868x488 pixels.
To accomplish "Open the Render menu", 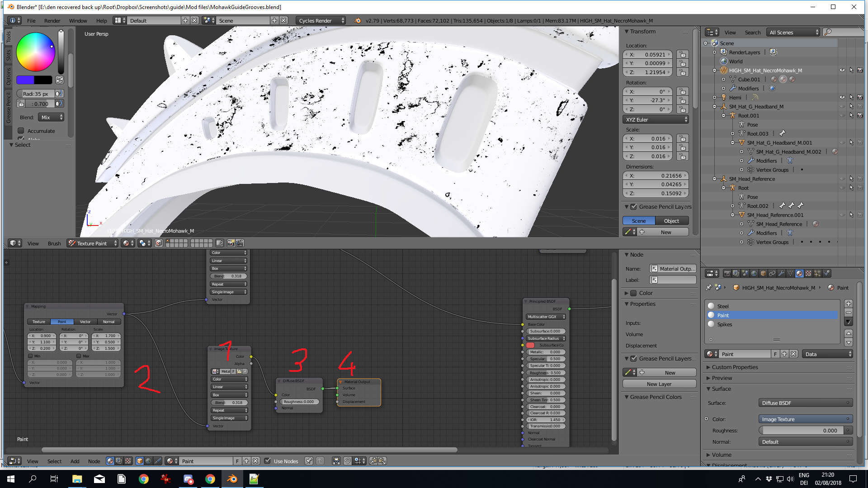I will pos(52,21).
